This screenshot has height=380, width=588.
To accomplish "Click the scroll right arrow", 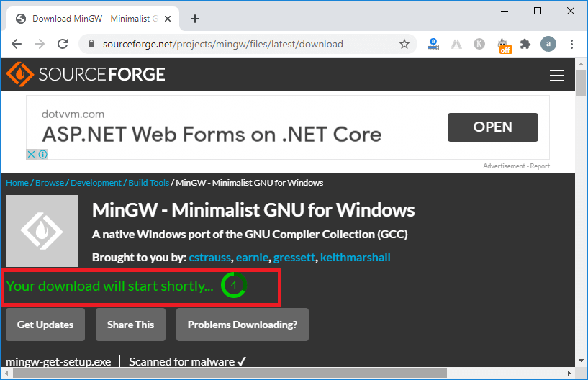I will point(569,374).
